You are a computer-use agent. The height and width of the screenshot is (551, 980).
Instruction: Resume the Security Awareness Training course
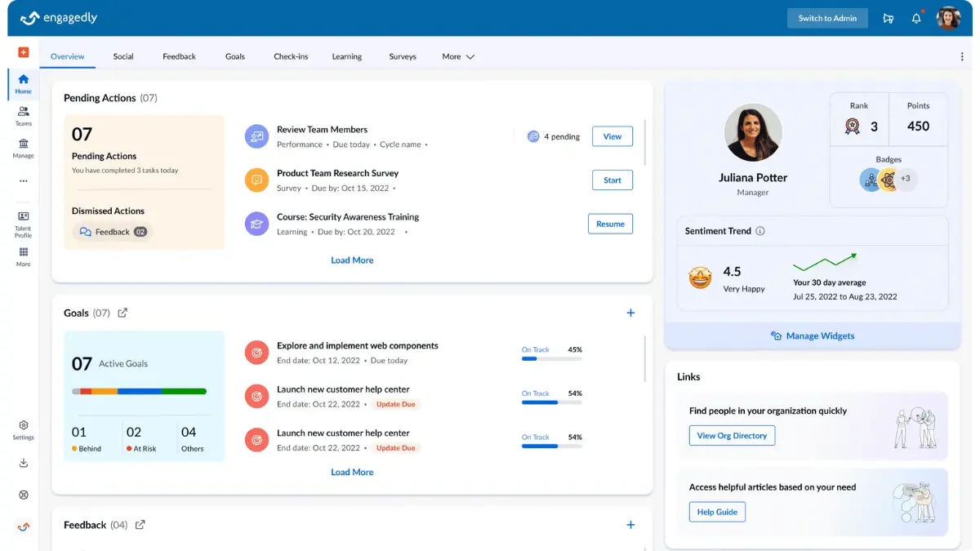coord(610,224)
